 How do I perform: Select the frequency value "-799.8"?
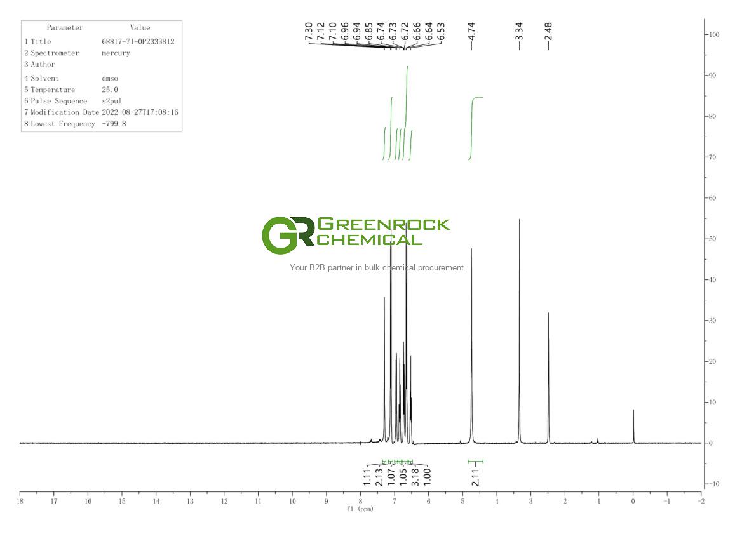click(x=114, y=124)
